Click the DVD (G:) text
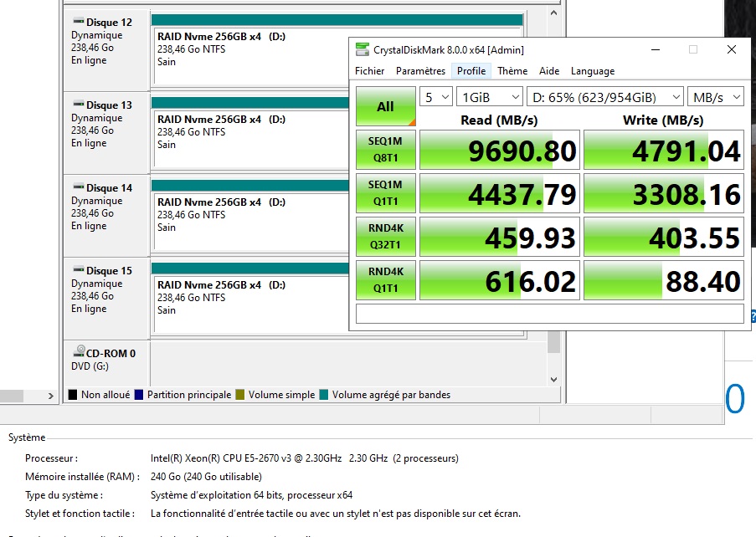This screenshot has height=537, width=756. pyautogui.click(x=90, y=366)
